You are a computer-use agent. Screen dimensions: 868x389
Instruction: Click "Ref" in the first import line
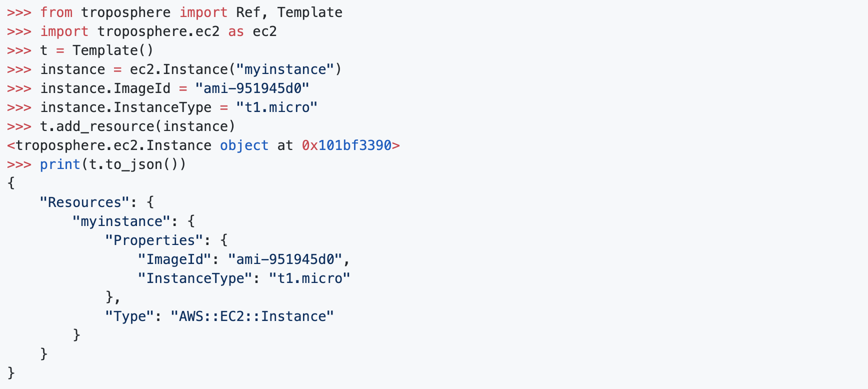pos(248,12)
